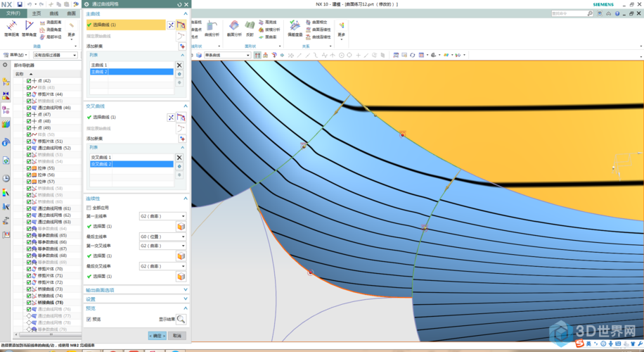Open the 截面分析 section analysis tool

click(x=234, y=28)
